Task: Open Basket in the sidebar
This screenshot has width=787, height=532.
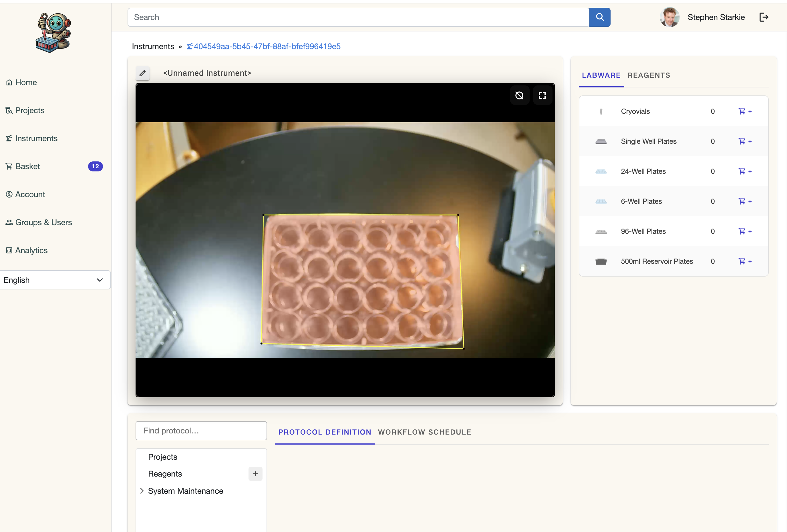Action: pyautogui.click(x=28, y=166)
